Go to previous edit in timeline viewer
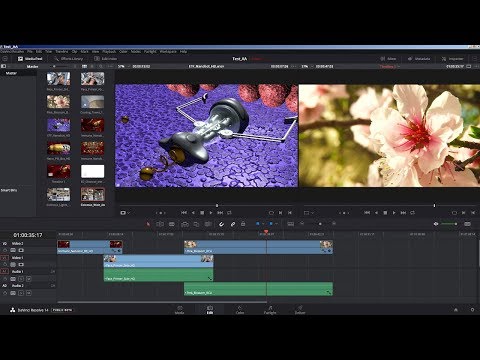The height and width of the screenshot is (360, 480). [367, 212]
